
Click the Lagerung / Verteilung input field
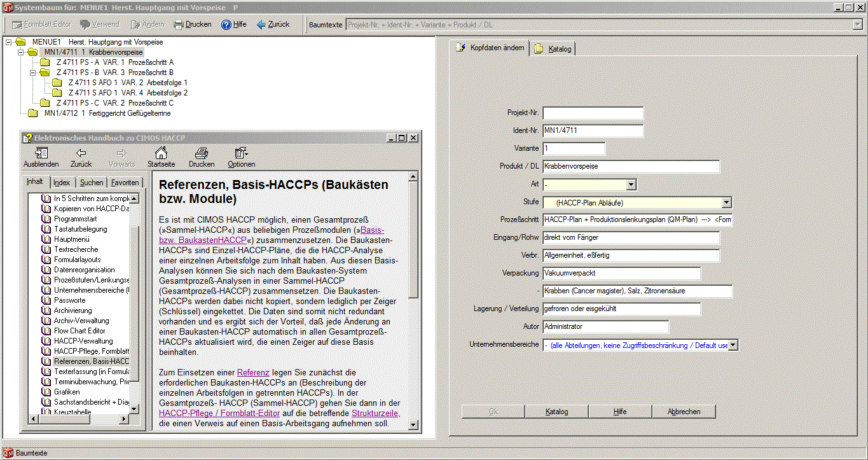coord(622,309)
